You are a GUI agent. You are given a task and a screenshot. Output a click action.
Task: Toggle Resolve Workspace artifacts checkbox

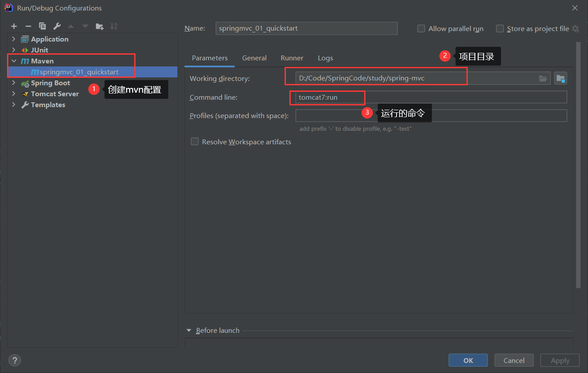point(195,142)
